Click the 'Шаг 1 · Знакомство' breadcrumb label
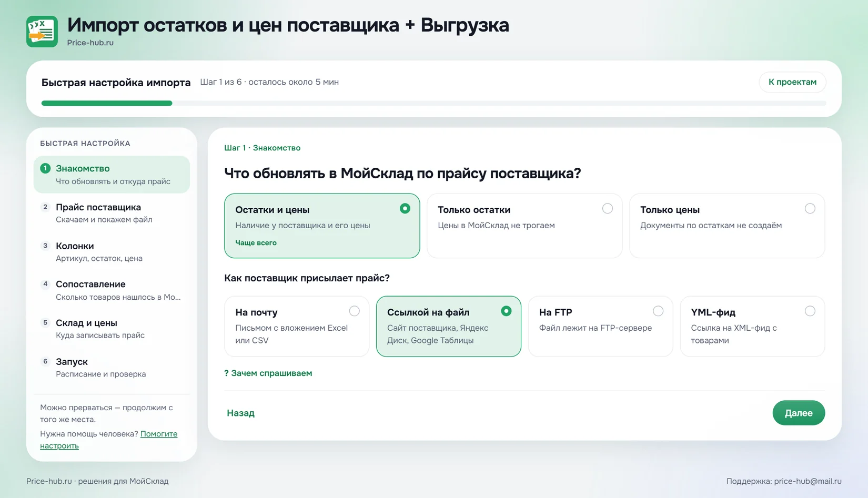Image resolution: width=868 pixels, height=498 pixels. [263, 148]
